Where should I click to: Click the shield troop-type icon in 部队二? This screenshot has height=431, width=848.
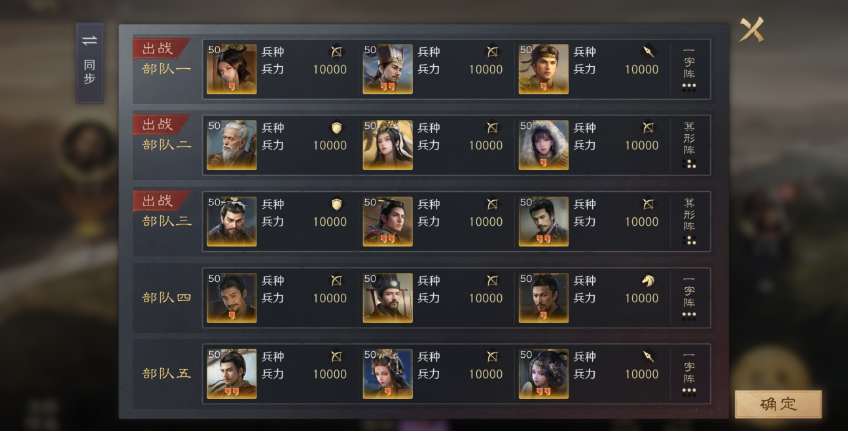point(336,128)
